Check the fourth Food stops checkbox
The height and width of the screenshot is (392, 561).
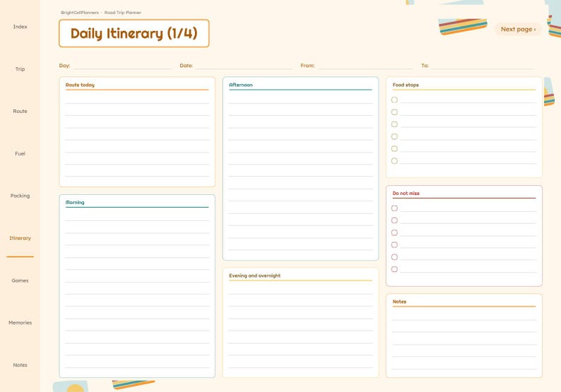(394, 136)
